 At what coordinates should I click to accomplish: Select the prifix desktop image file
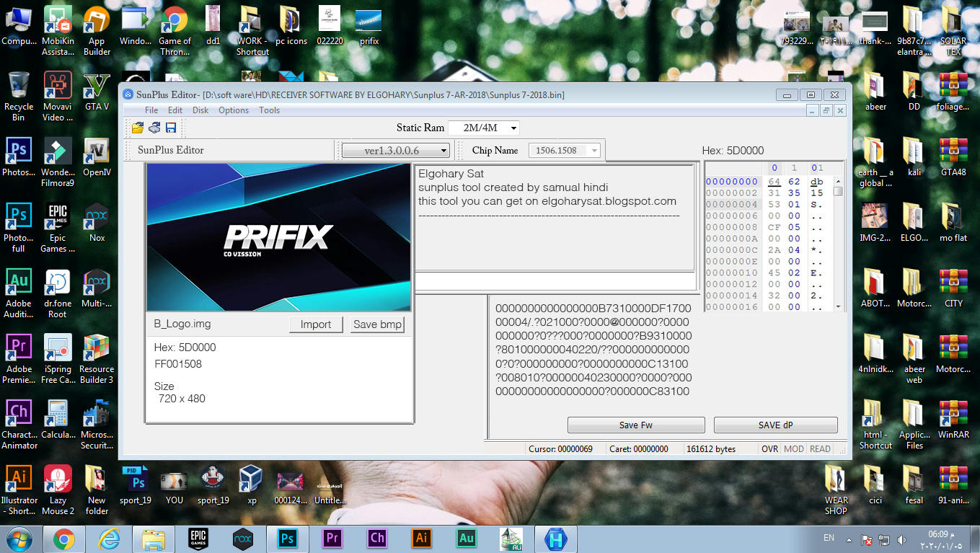pyautogui.click(x=369, y=26)
